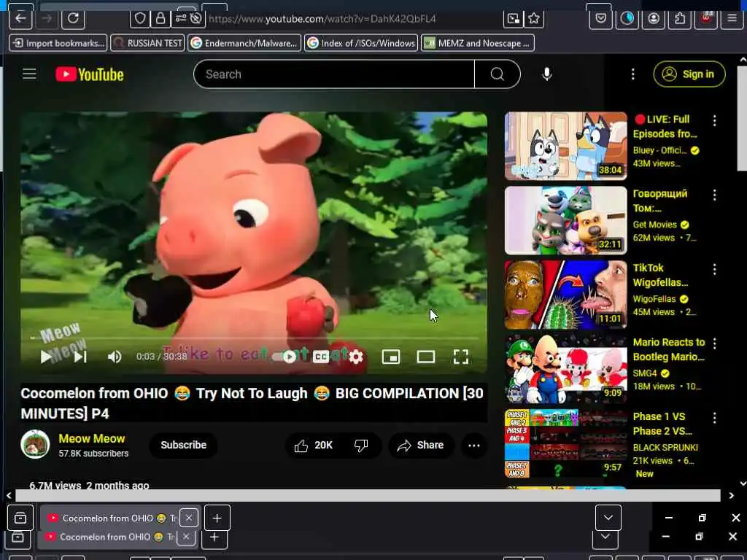Screen dimensions: 747x560
Task: Open the Говорящий Том video thumbnail
Action: click(x=565, y=220)
